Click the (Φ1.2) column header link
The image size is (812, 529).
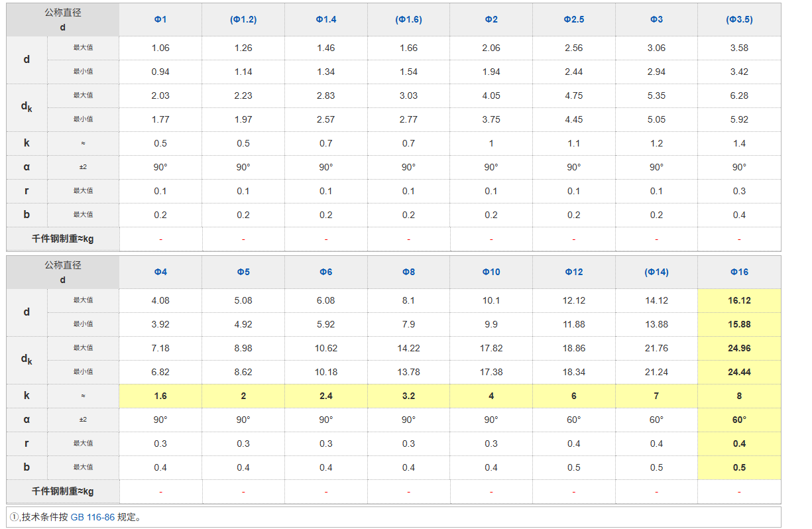(243, 20)
